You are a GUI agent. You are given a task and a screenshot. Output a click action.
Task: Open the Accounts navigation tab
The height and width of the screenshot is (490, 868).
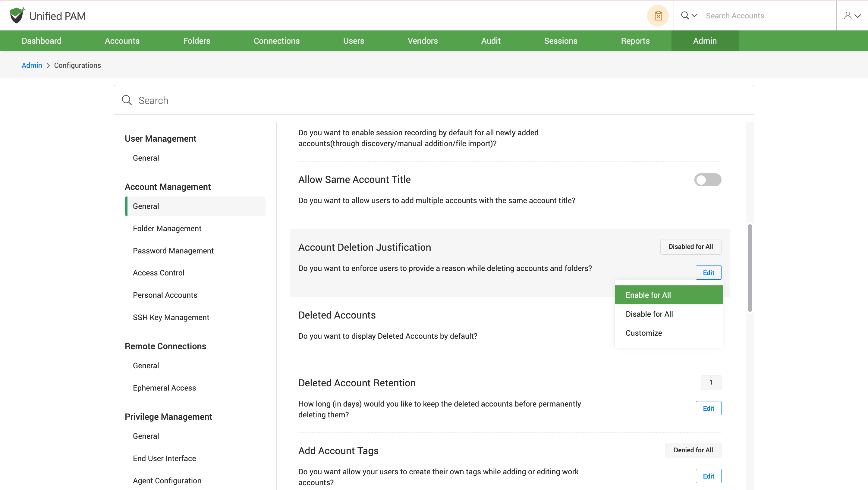point(122,41)
